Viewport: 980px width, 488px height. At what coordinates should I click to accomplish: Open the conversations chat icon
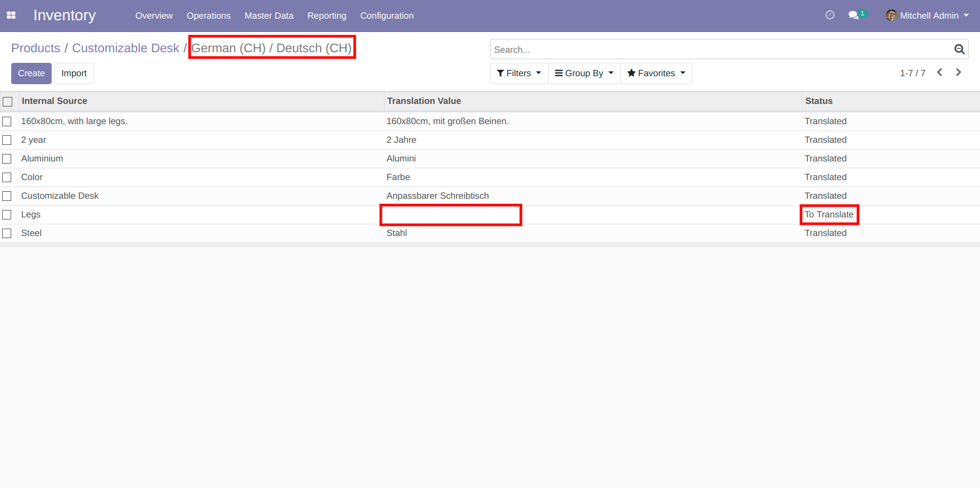[x=854, y=15]
